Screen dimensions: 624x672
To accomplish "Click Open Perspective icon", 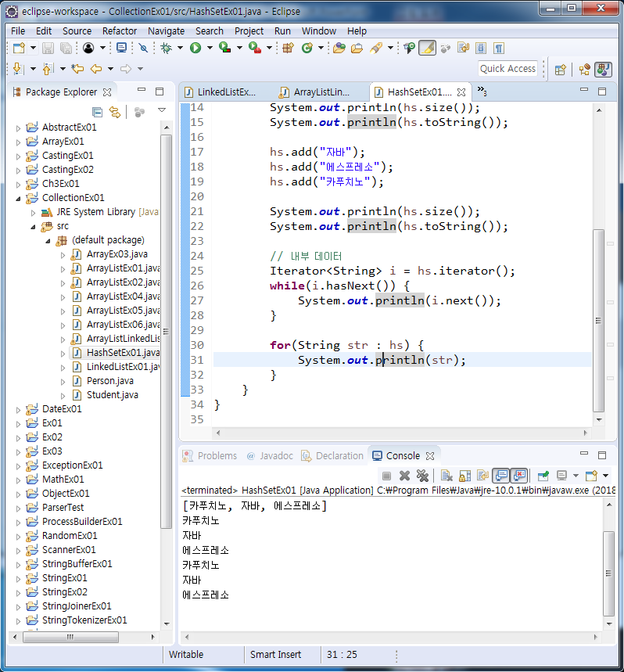I will (x=560, y=70).
